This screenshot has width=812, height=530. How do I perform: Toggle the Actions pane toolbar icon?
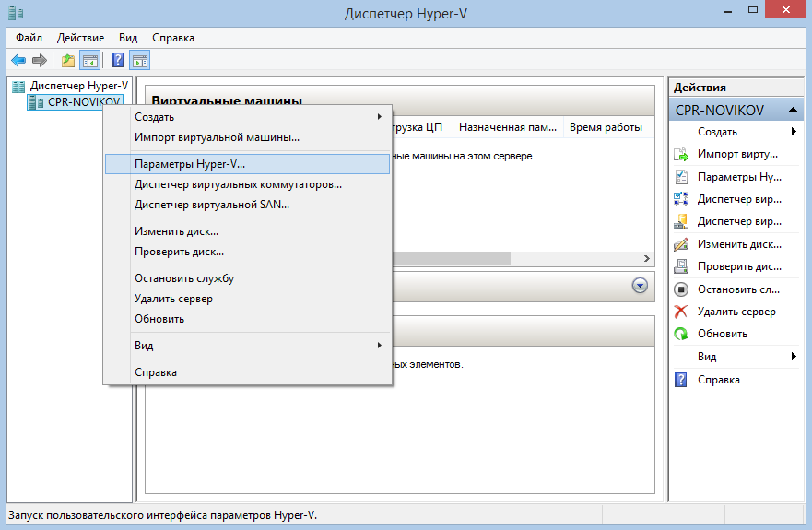(x=140, y=61)
